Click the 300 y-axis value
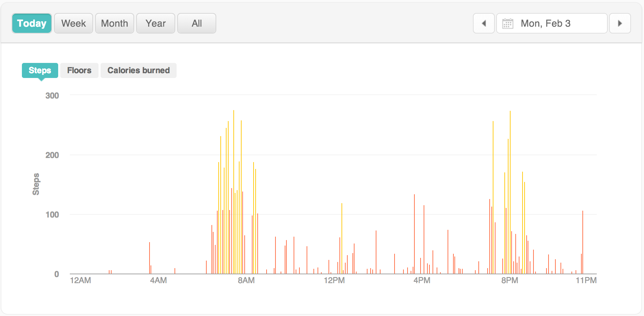Image resolution: width=644 pixels, height=316 pixels. (x=52, y=96)
